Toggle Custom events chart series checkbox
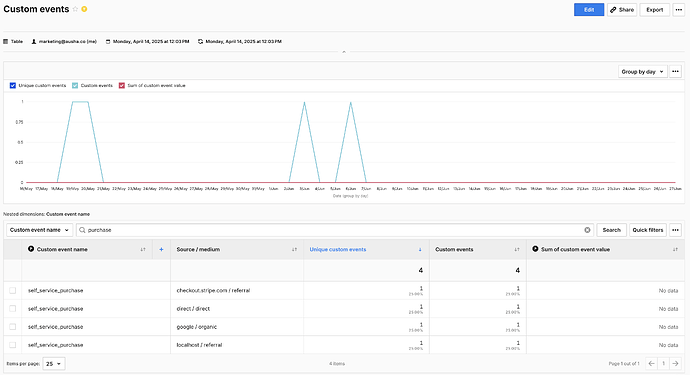 tap(75, 85)
